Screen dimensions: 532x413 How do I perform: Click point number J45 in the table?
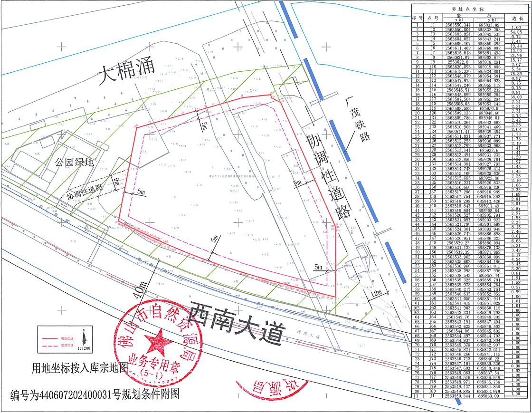coord(433,229)
